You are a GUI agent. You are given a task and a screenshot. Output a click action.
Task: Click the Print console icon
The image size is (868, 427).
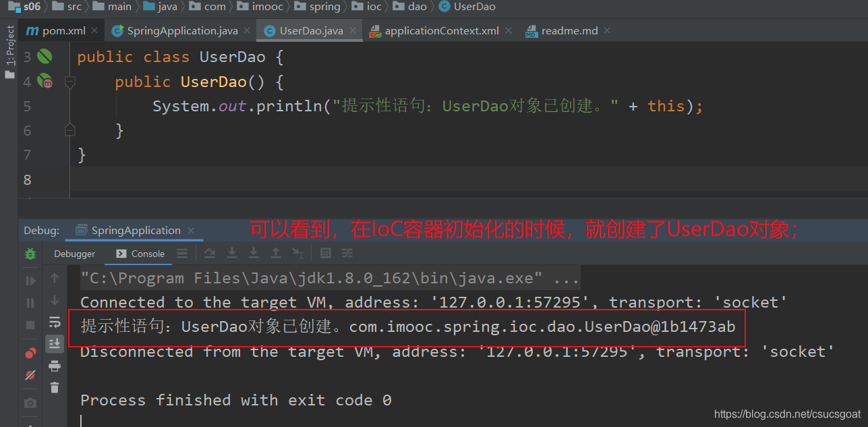(x=55, y=366)
